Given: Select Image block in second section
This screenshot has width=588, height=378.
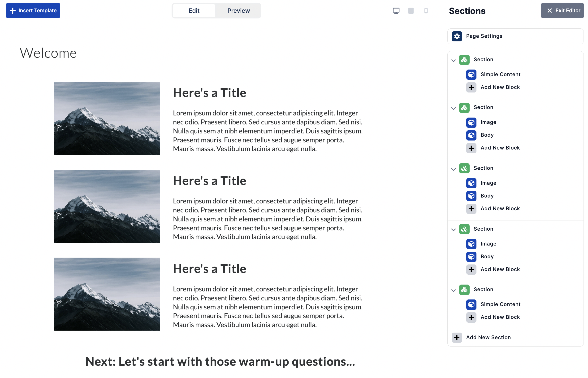Looking at the screenshot, I should (x=488, y=122).
